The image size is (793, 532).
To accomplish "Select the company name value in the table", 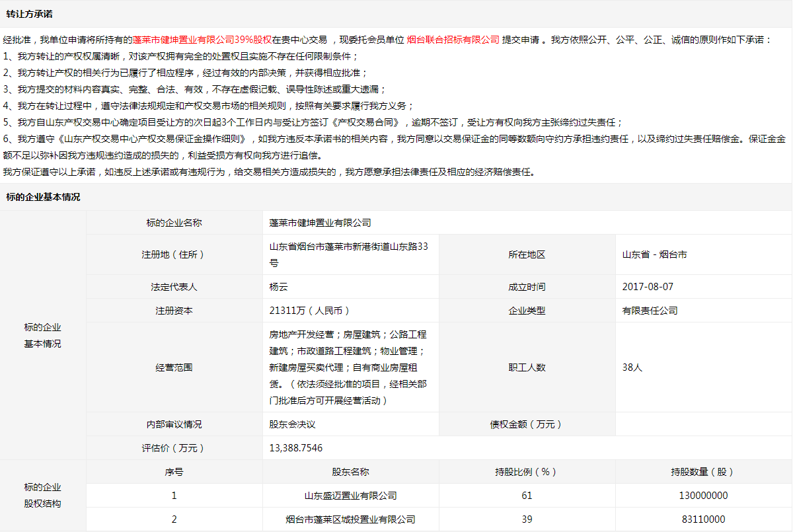I will [321, 223].
